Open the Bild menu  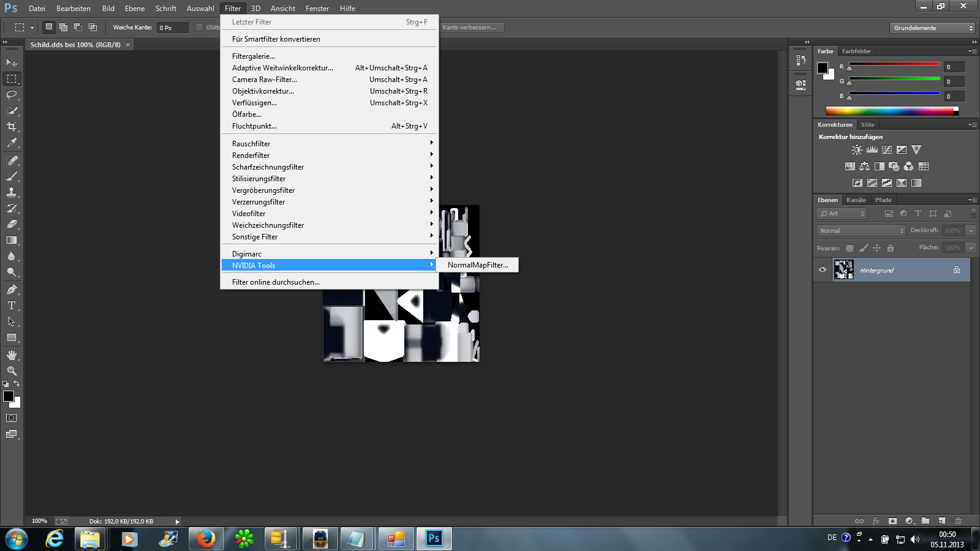pos(108,9)
